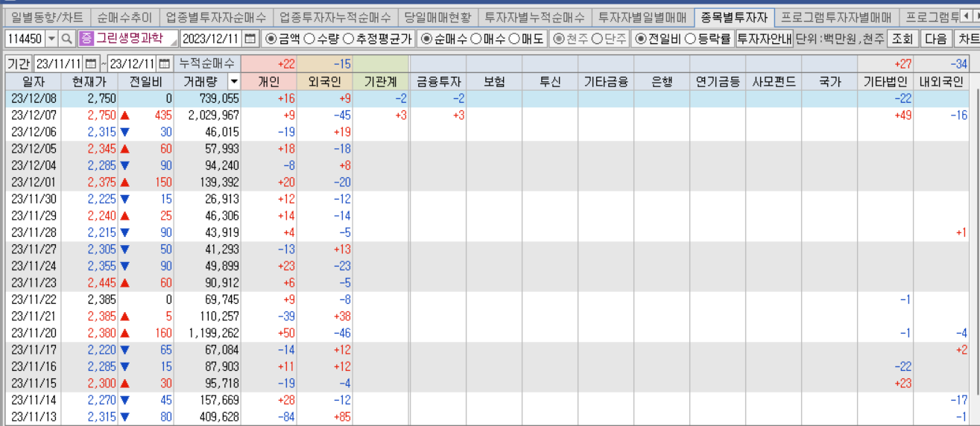Image resolution: width=980 pixels, height=426 pixels.
Task: Select the 단주 unit radio button
Action: pyautogui.click(x=596, y=39)
